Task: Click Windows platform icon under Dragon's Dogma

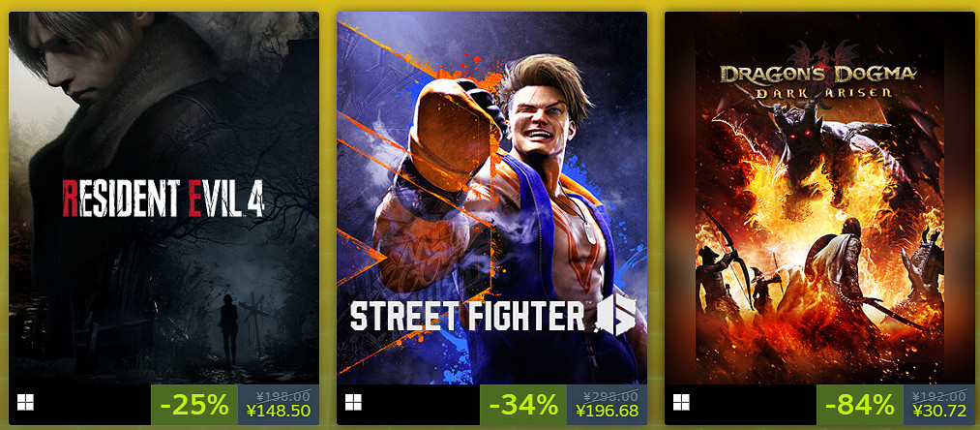Action: tap(681, 403)
